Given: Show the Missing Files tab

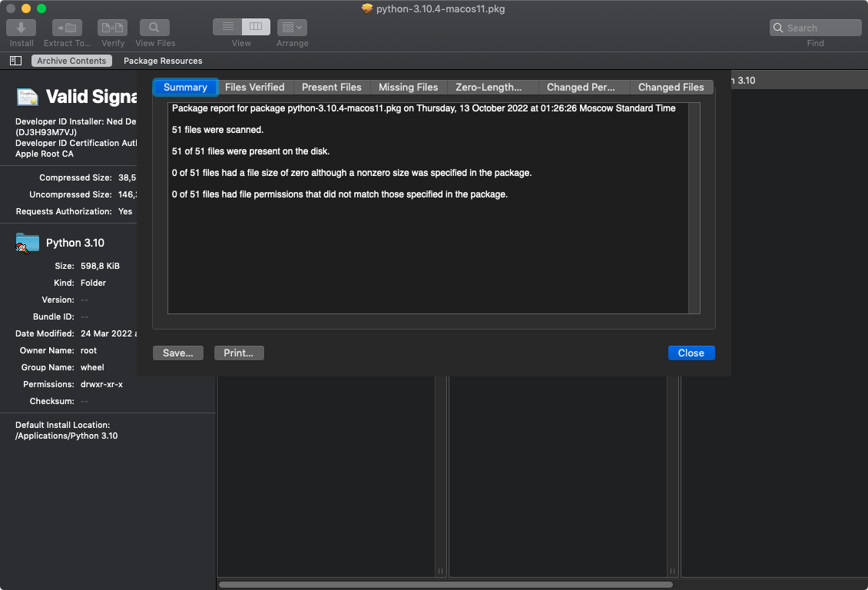Looking at the screenshot, I should pos(408,87).
